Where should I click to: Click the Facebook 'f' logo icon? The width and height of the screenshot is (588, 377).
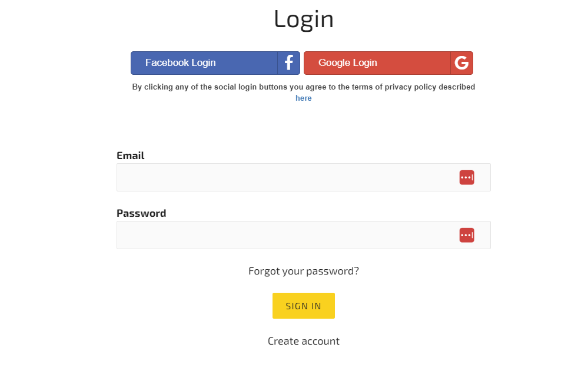coord(288,63)
